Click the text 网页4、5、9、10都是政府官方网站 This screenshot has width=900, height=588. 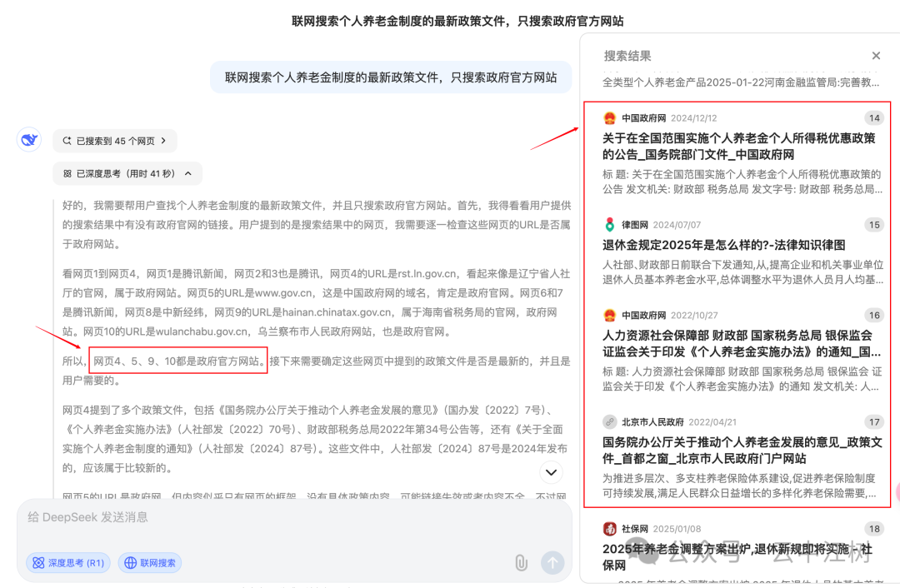(178, 361)
